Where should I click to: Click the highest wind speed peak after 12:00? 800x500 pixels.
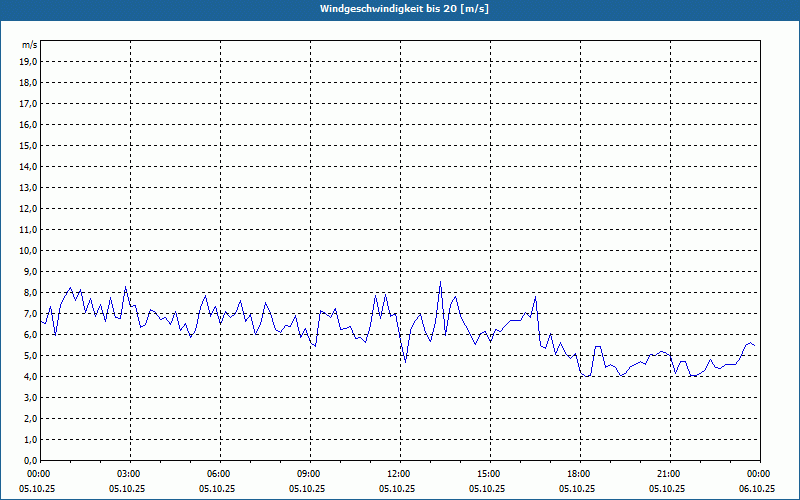tap(440, 282)
